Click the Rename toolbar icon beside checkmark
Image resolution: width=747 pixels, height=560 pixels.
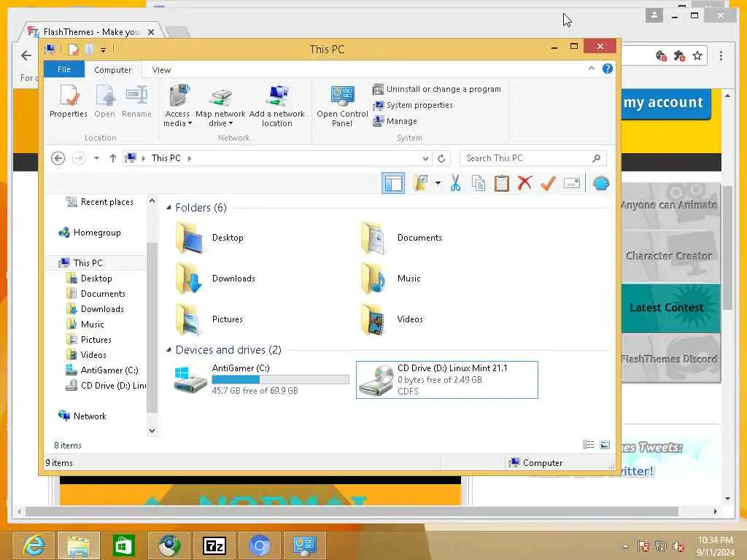pos(572,183)
